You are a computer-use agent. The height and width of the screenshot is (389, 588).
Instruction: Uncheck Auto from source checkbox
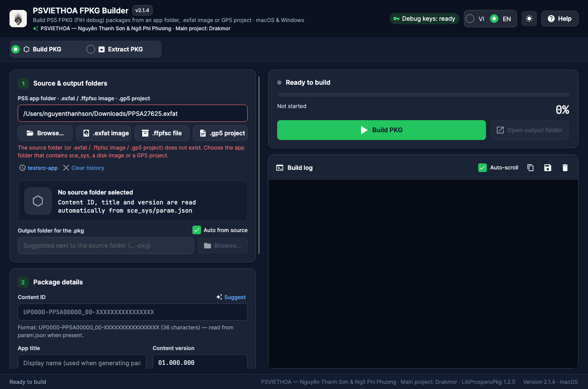coord(197,230)
